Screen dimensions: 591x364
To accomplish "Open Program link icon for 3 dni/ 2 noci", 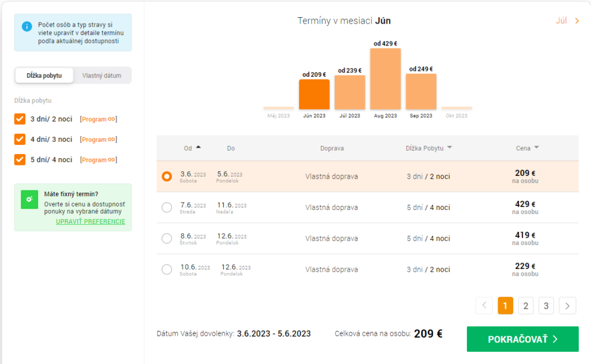I will [x=112, y=119].
